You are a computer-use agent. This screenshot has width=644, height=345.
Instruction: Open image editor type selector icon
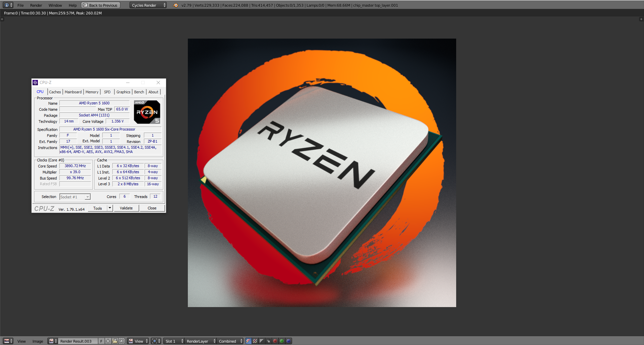[x=8, y=341]
